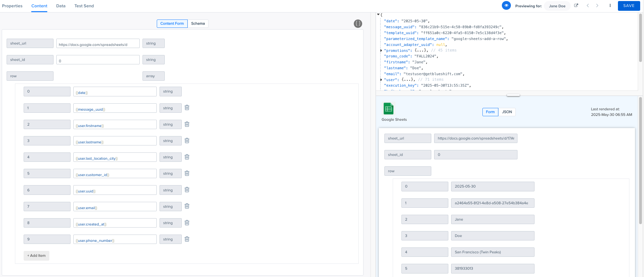Viewport: 644px width, 277px height.
Task: Edit the {{user.uuid}} field
Action: coord(115,190)
